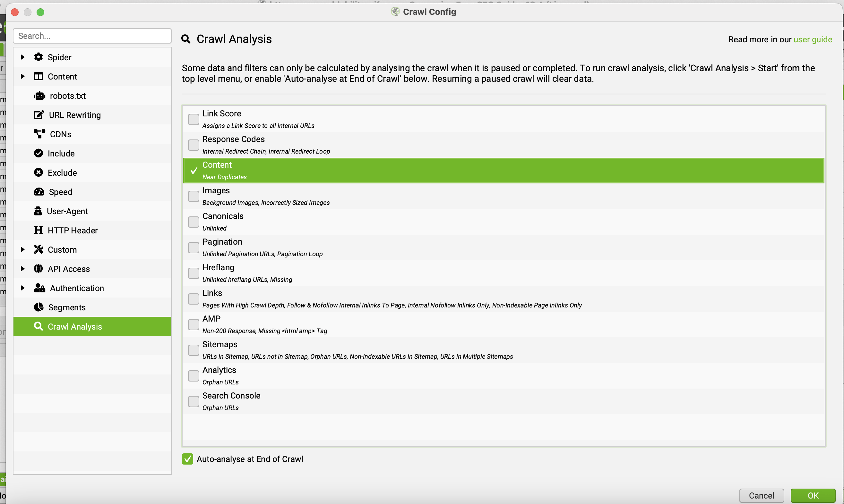This screenshot has width=844, height=504.
Task: Enable the Response Codes checkbox
Action: pos(193,145)
